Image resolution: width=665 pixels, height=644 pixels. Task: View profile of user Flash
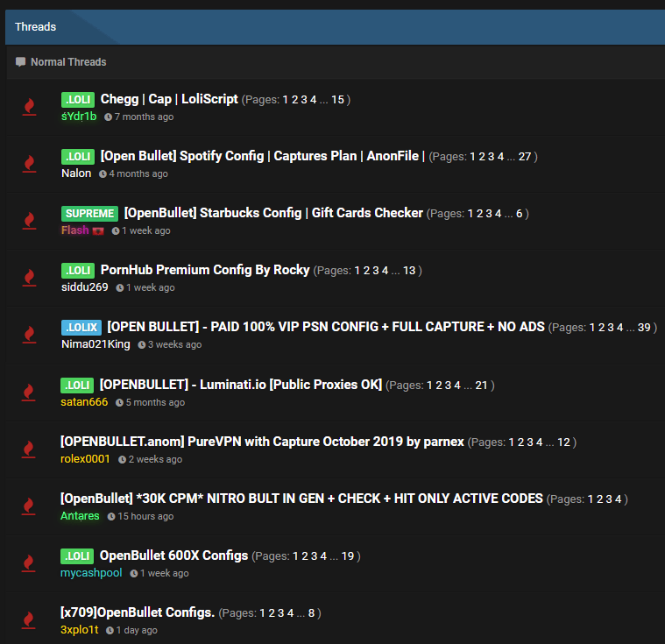pyautogui.click(x=75, y=230)
